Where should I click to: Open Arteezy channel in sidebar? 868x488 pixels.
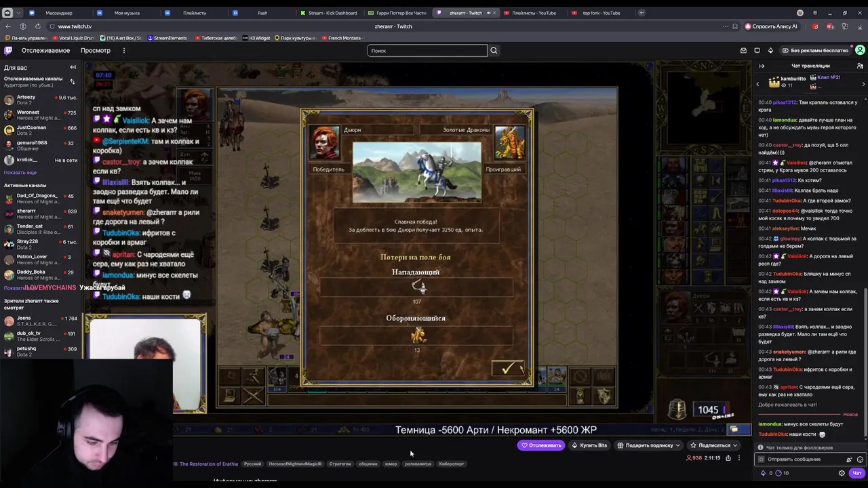tap(41, 100)
